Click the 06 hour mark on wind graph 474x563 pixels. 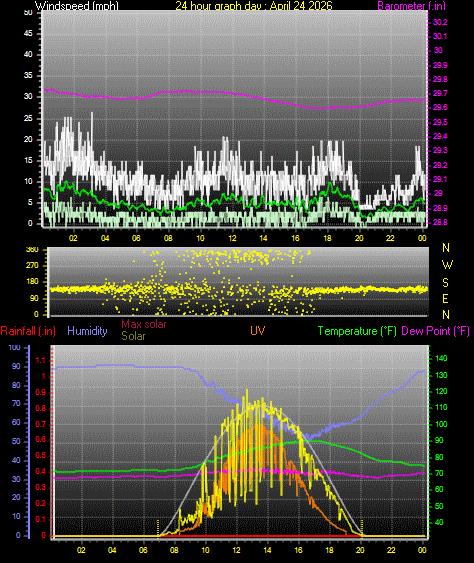pos(136,238)
